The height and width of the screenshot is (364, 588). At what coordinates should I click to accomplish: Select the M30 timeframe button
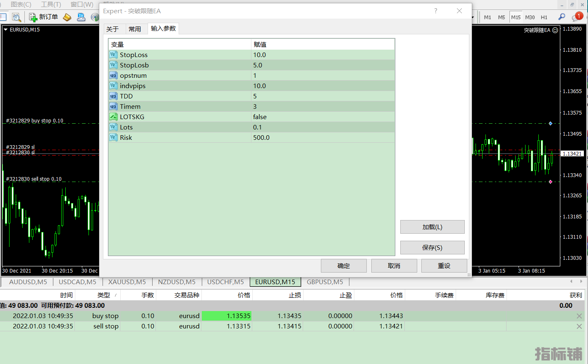pos(530,17)
